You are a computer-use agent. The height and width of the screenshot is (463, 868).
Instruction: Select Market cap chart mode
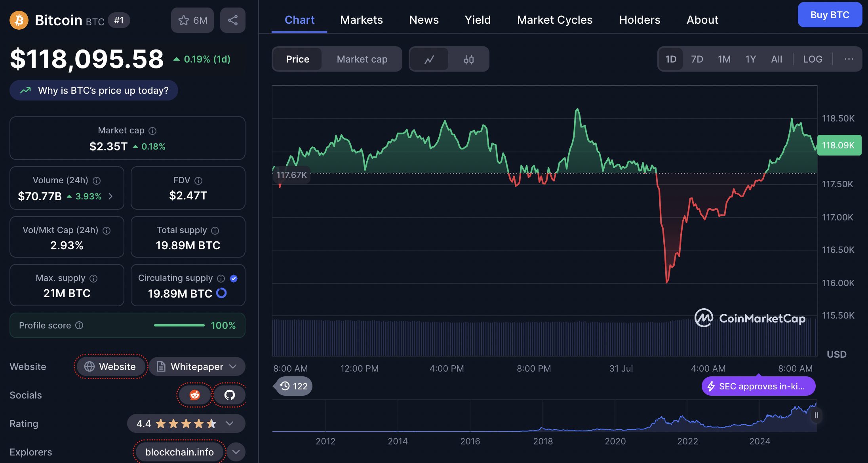pos(362,59)
